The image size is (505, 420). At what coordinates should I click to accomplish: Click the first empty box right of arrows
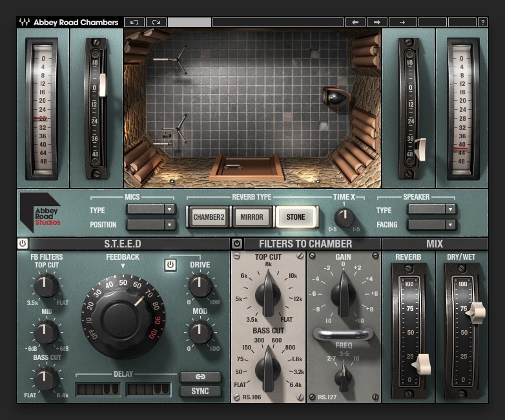click(433, 22)
